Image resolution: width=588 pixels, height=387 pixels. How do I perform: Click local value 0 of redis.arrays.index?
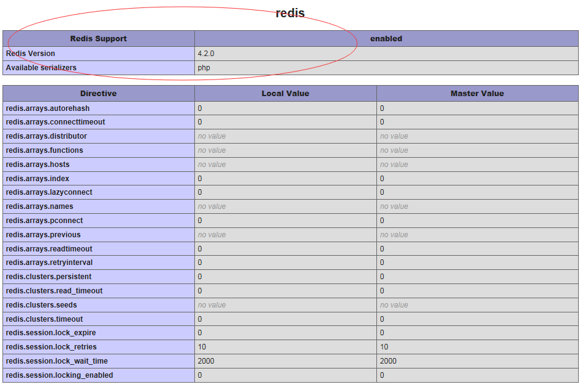coord(200,179)
